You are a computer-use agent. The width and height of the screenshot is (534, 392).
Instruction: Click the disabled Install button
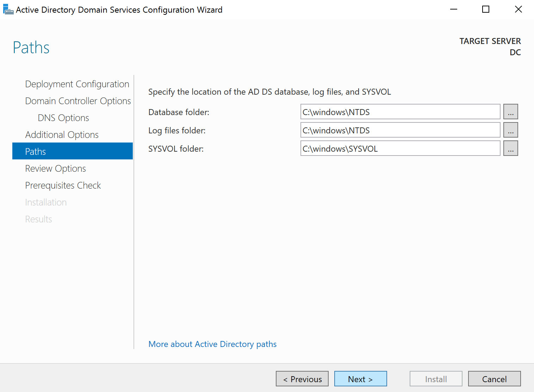[x=436, y=379]
